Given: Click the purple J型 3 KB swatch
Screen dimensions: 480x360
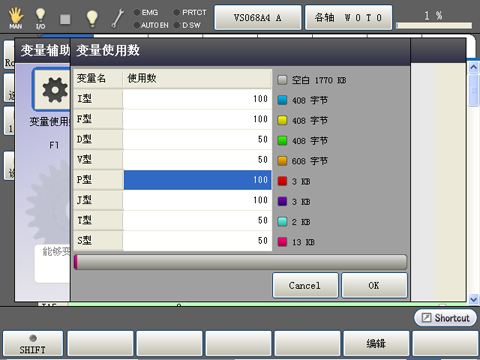Looking at the screenshot, I should (x=282, y=202).
